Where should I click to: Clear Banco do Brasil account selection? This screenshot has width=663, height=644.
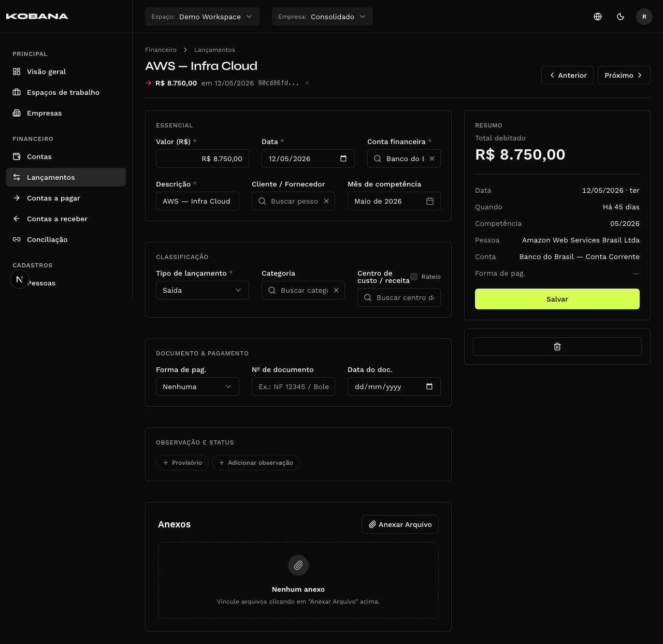point(432,159)
